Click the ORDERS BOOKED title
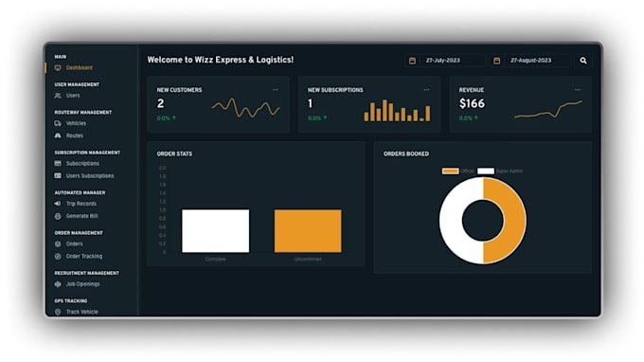Image resolution: width=644 pixels, height=362 pixels. (406, 154)
